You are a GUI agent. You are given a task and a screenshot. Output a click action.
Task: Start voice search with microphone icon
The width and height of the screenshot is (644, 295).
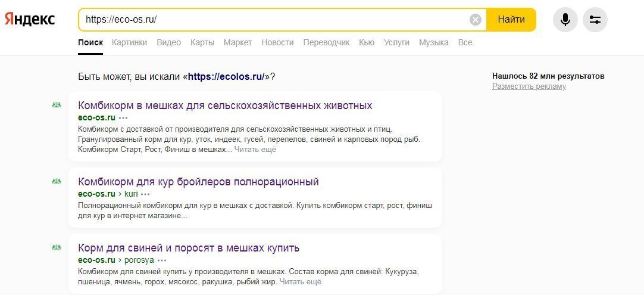point(565,20)
